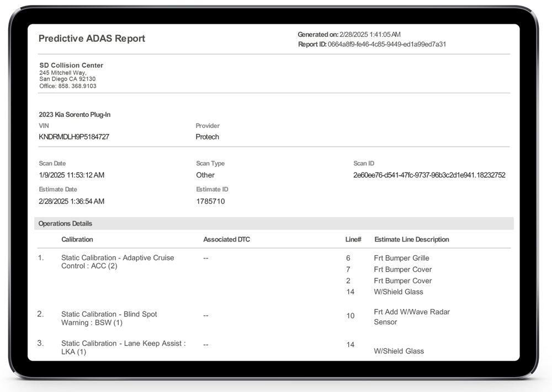Select the Generated on timestamp 2/28/2025 1:41:05 AM

point(370,34)
